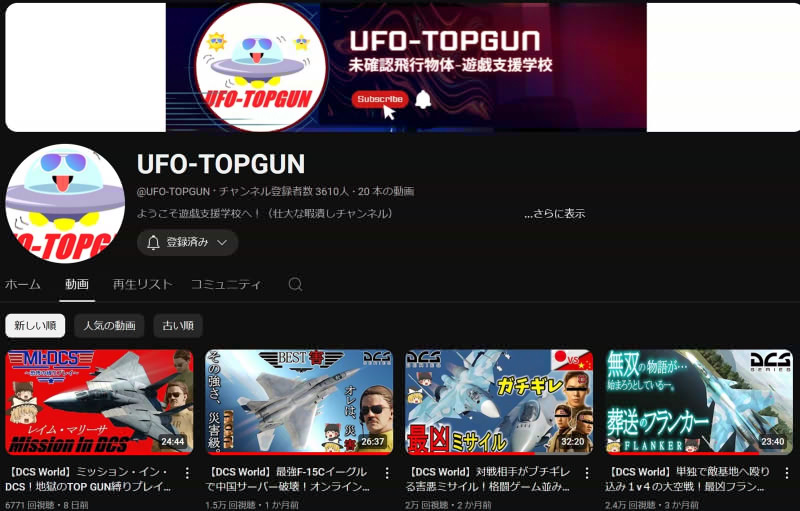Expand channel description with ...さらに表示

(x=555, y=214)
